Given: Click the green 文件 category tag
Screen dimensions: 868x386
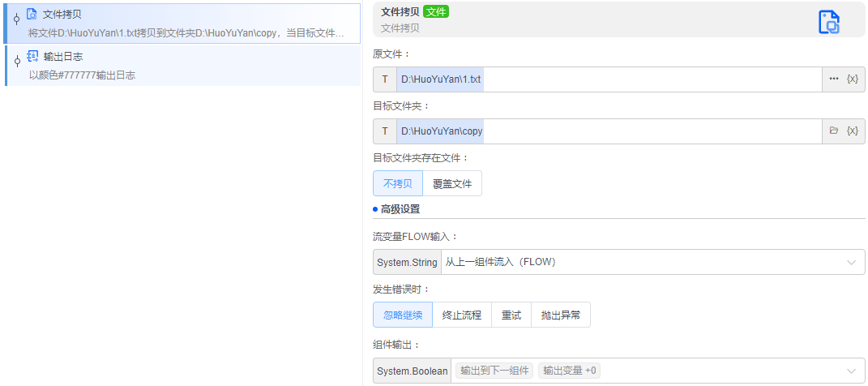Looking at the screenshot, I should point(436,11).
